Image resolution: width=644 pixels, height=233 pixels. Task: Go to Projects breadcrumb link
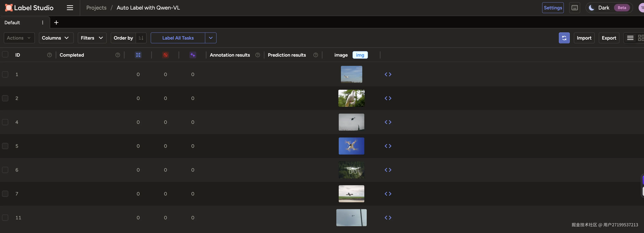(x=96, y=8)
